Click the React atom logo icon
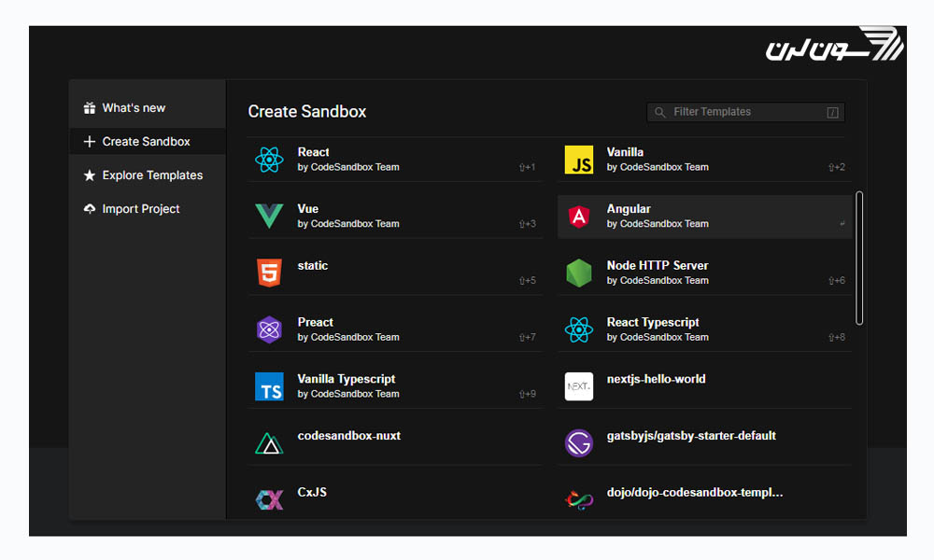934x560 pixels. click(x=269, y=160)
